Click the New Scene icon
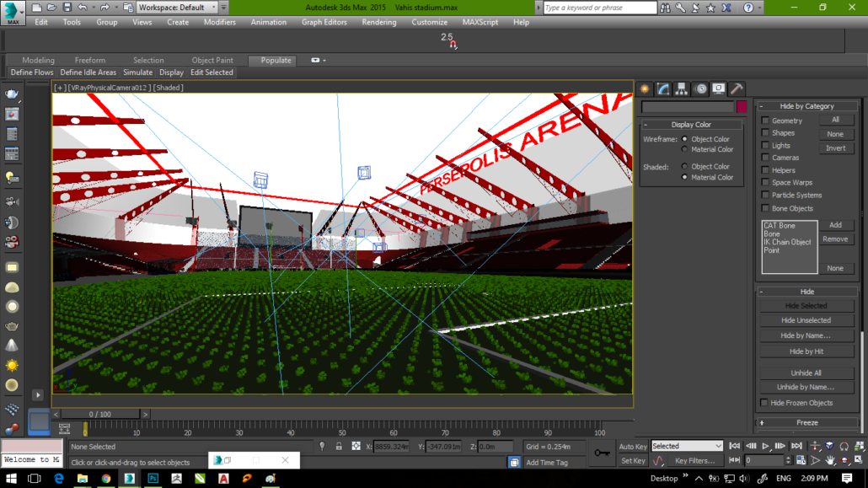 [36, 8]
